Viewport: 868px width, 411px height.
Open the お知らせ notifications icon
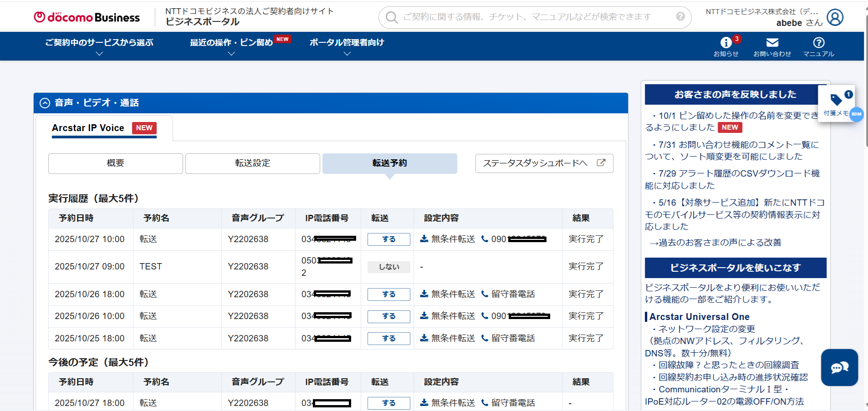726,43
